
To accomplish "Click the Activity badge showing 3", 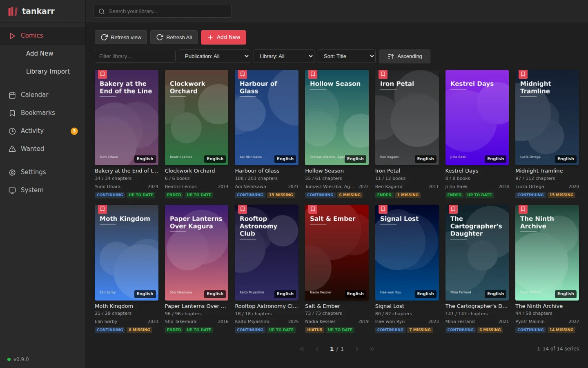I will 74,131.
